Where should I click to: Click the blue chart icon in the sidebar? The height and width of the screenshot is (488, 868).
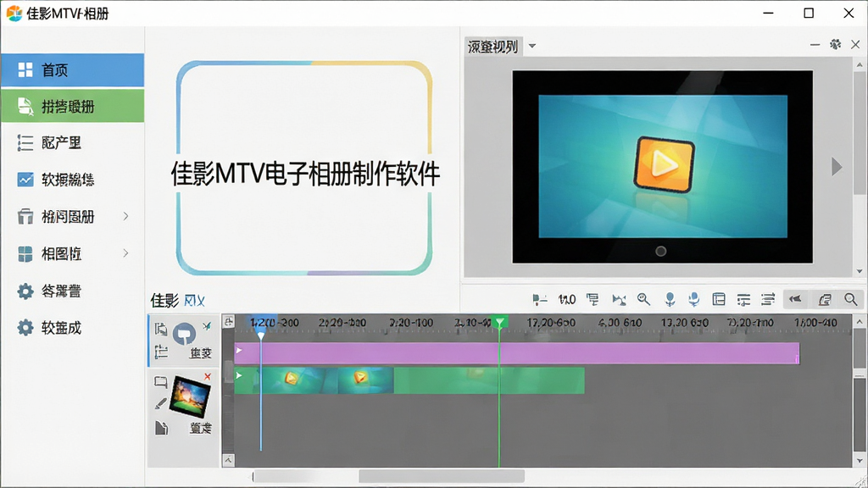pos(25,180)
